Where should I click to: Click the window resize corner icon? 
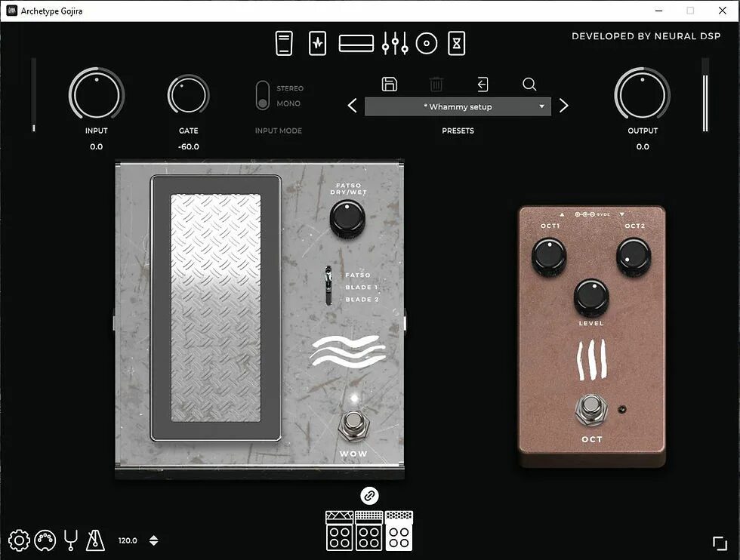[x=720, y=543]
